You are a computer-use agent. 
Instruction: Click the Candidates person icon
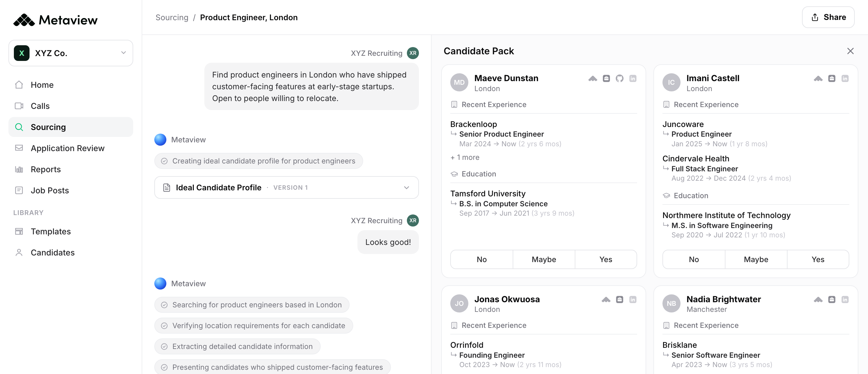(x=19, y=252)
